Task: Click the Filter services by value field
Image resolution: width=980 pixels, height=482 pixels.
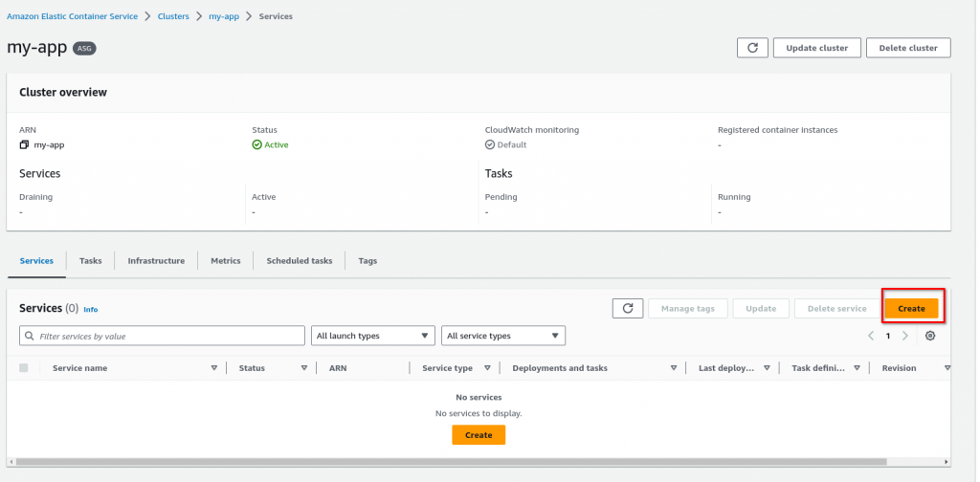Action: click(x=162, y=336)
